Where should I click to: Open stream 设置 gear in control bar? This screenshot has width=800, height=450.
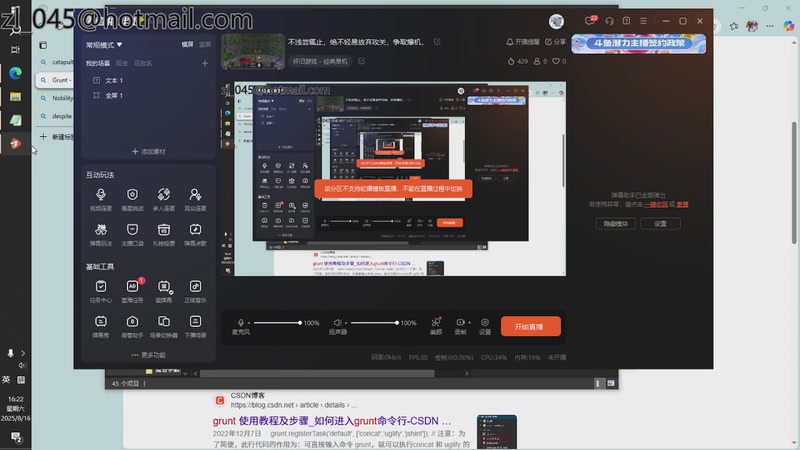485,326
